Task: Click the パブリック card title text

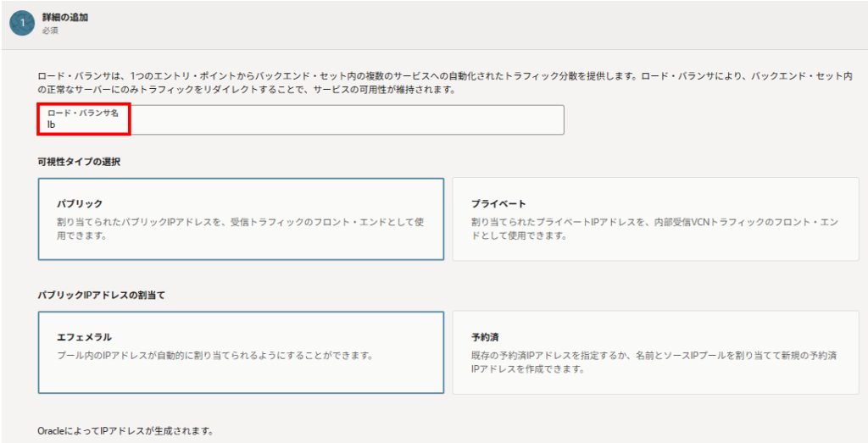Action: click(x=80, y=204)
